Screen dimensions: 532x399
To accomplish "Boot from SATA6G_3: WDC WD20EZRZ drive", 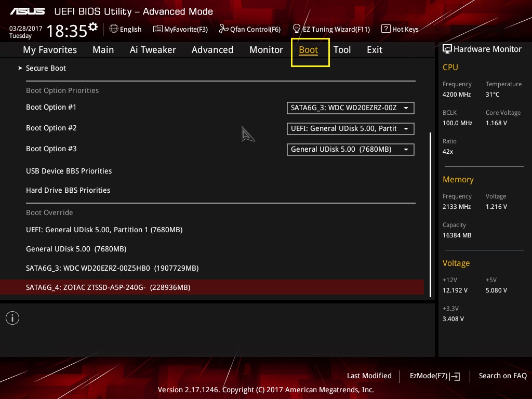I will [112, 268].
